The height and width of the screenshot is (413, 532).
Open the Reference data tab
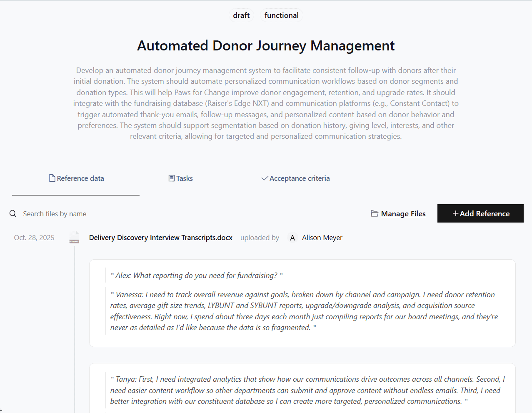pyautogui.click(x=76, y=178)
